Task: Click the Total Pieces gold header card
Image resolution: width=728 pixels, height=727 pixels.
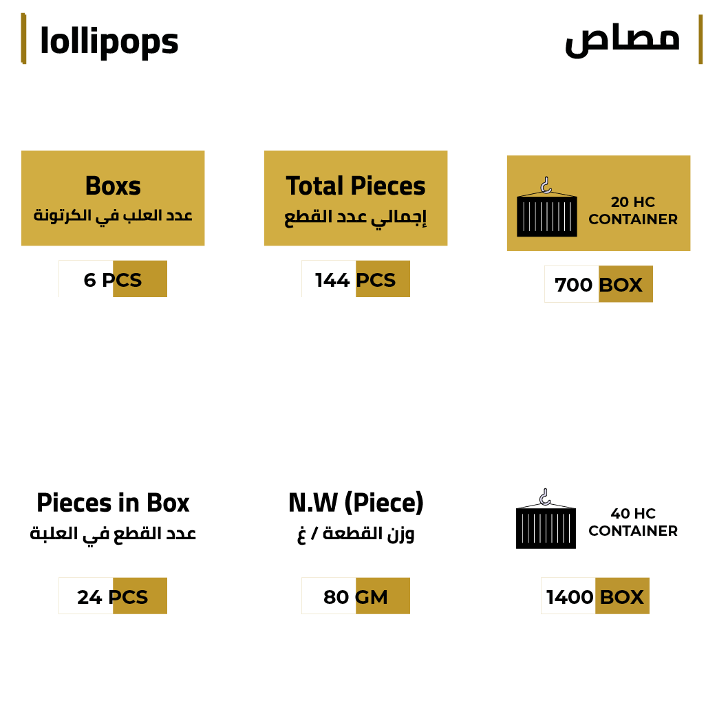Action: 356,198
